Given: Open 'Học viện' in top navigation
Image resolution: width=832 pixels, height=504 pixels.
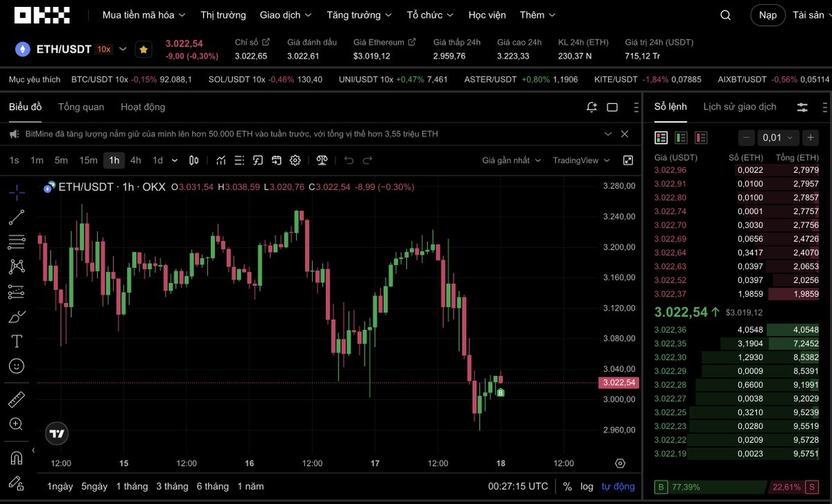Looking at the screenshot, I should pos(487,15).
